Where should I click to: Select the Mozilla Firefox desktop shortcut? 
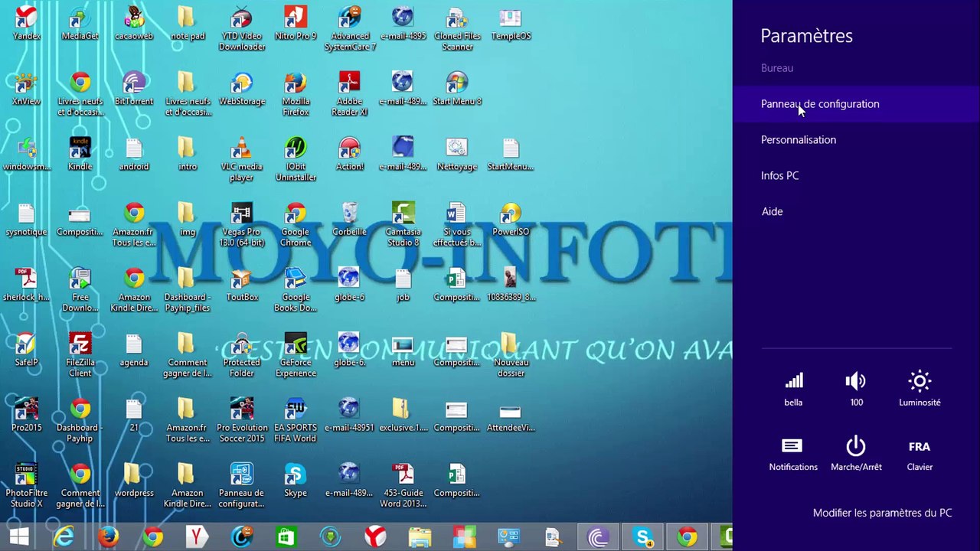pyautogui.click(x=296, y=94)
